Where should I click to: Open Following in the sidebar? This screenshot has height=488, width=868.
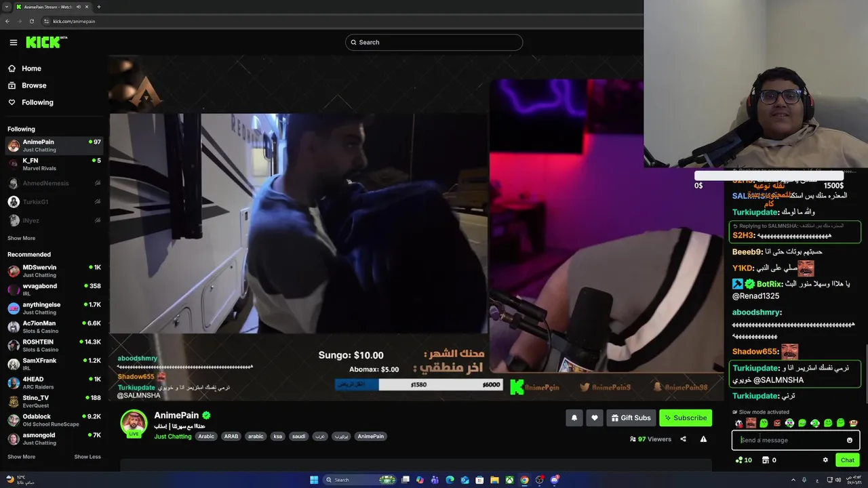(x=37, y=102)
